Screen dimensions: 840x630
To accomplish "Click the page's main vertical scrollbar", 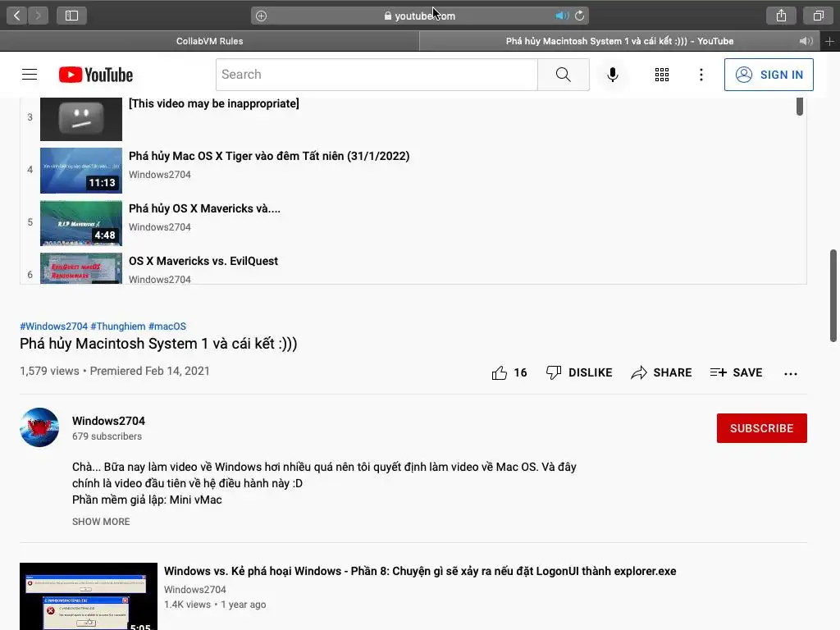I will coord(833,295).
